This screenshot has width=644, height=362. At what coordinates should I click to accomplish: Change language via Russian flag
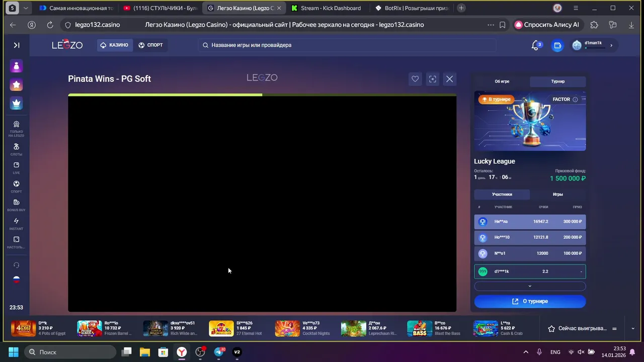17,280
